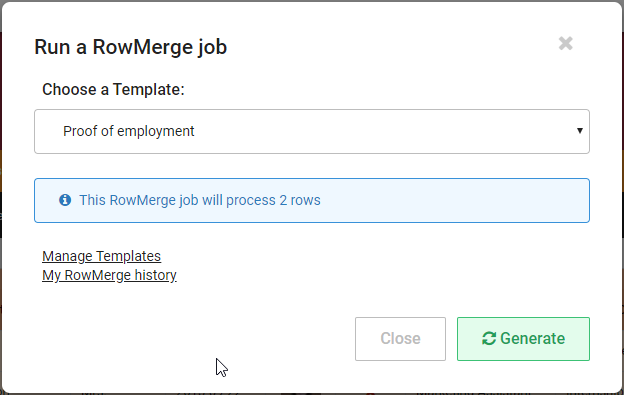Click the blue info circle icon

[65, 200]
